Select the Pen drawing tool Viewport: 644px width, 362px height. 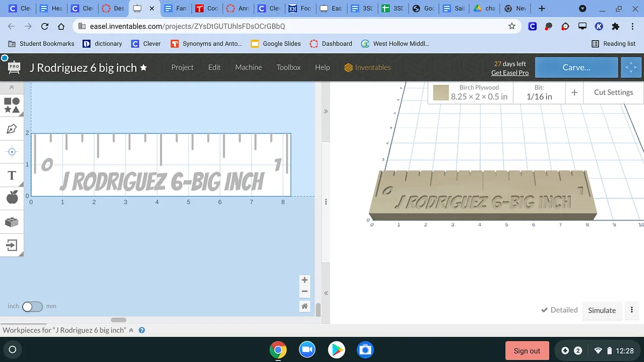tap(12, 129)
